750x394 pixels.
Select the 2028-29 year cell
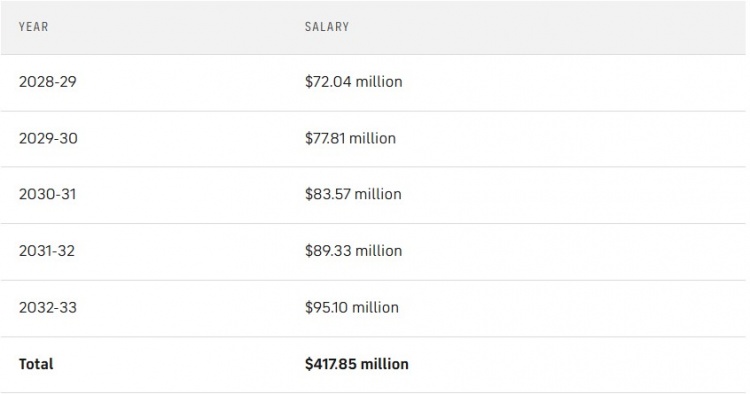point(47,82)
